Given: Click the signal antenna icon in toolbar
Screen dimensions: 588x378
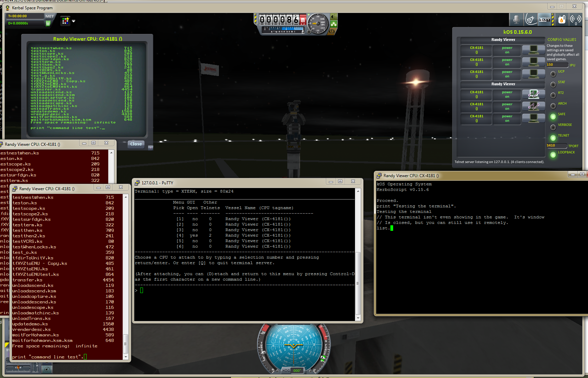Looking at the screenshot, I should (x=575, y=20).
